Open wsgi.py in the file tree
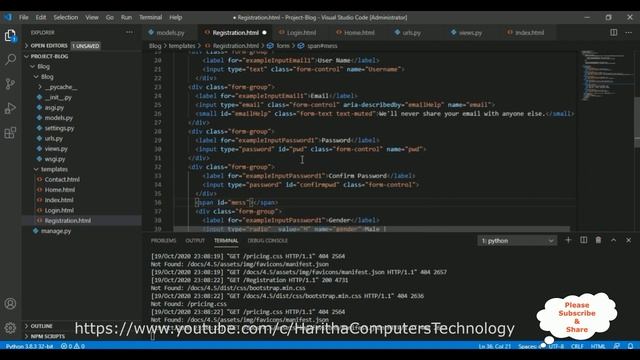The width and height of the screenshot is (640, 360). pos(55,159)
